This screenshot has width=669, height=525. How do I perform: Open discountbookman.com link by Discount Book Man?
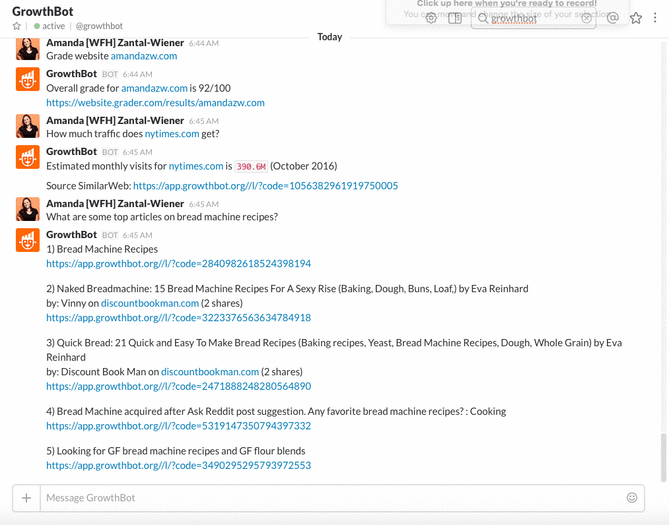pyautogui.click(x=210, y=372)
